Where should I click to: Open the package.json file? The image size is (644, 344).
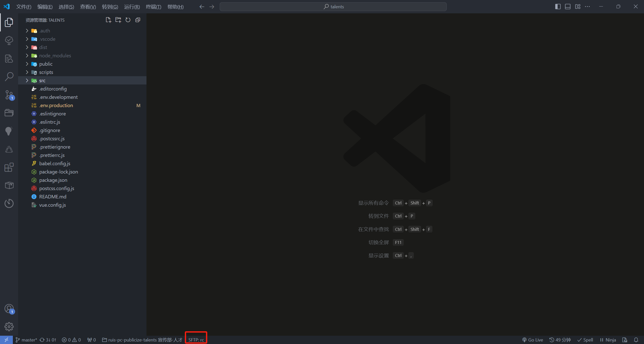pos(82,180)
